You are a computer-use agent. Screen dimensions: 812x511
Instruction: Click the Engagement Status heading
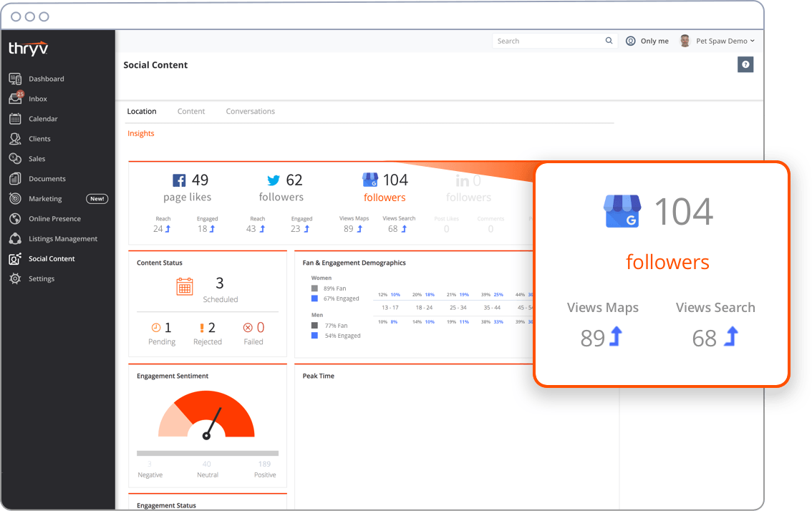pyautogui.click(x=166, y=505)
